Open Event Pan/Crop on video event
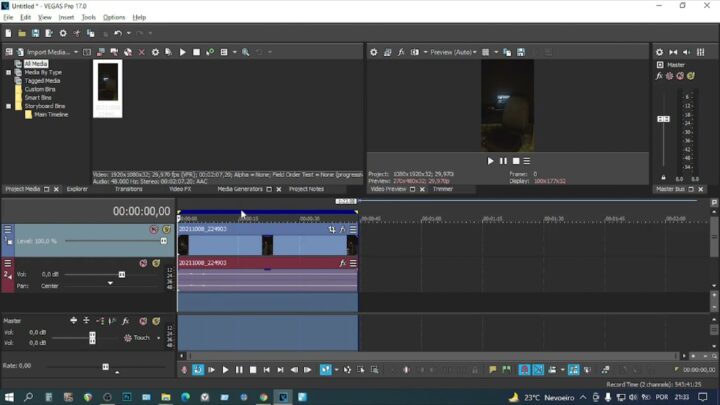 click(332, 229)
